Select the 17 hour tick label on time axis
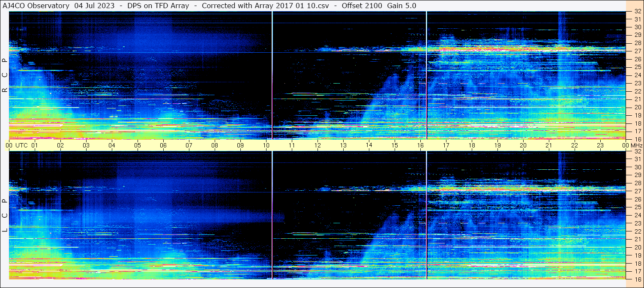This screenshot has width=644, height=288. (446, 145)
